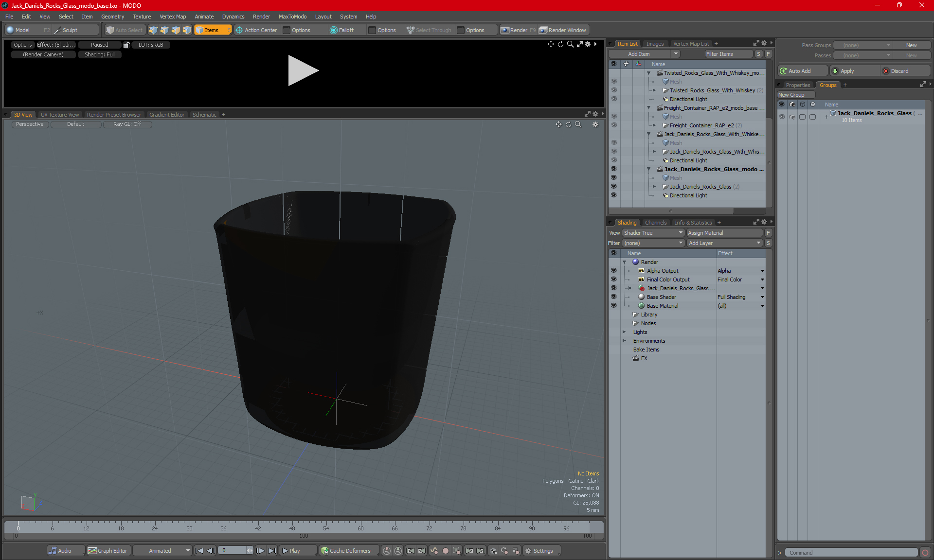Click the Render F9 button
Screen dimensions: 934x560
coord(518,30)
